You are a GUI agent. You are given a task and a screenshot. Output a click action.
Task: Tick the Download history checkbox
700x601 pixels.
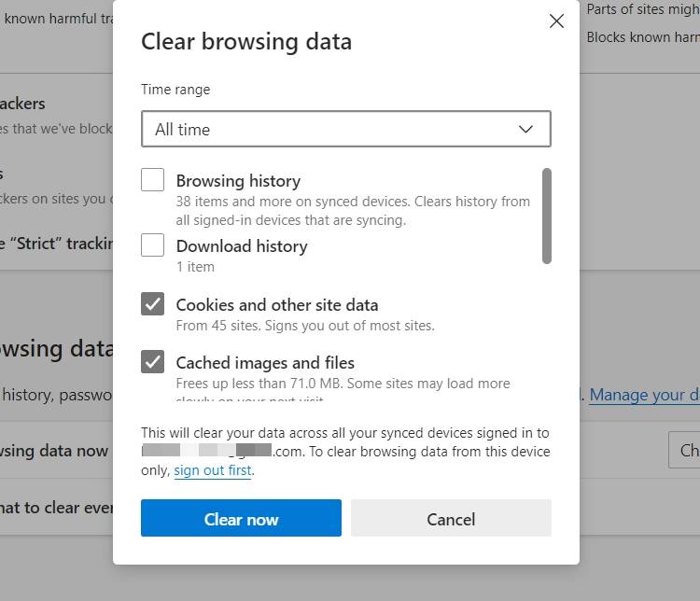[153, 245]
